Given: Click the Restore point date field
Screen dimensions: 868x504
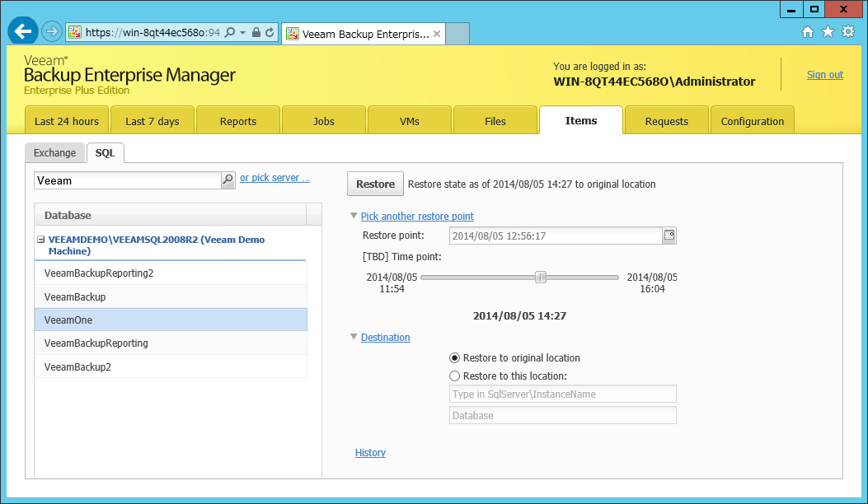Looking at the screenshot, I should (x=556, y=236).
